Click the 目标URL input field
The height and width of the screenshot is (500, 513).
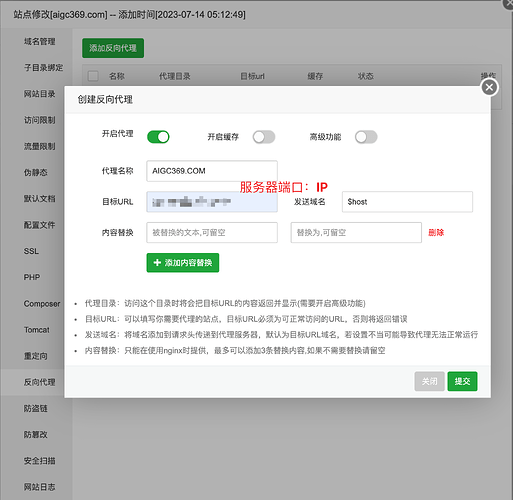tap(212, 202)
